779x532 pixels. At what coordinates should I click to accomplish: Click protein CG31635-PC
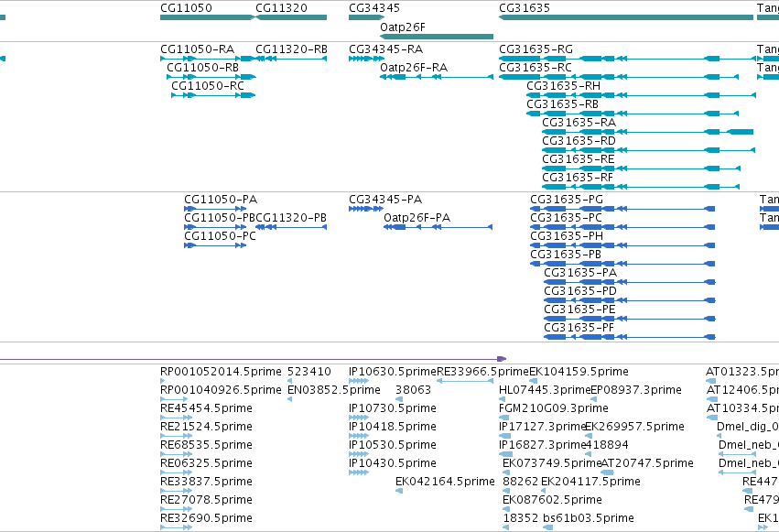[566, 218]
